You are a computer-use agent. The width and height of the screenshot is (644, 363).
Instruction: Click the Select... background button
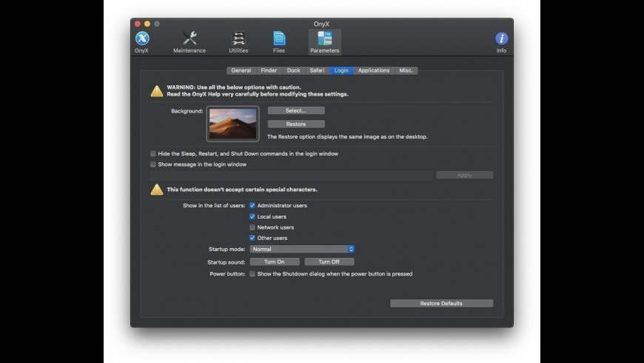point(296,110)
